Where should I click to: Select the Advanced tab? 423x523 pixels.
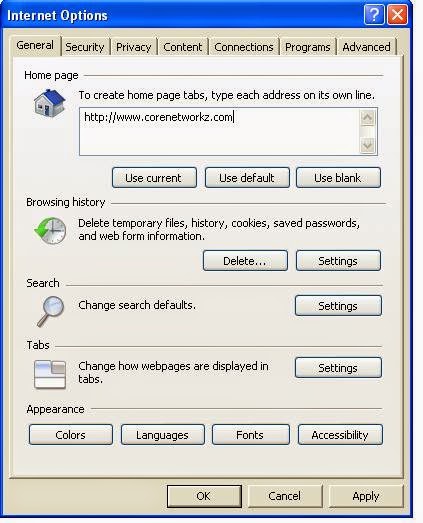[x=366, y=47]
